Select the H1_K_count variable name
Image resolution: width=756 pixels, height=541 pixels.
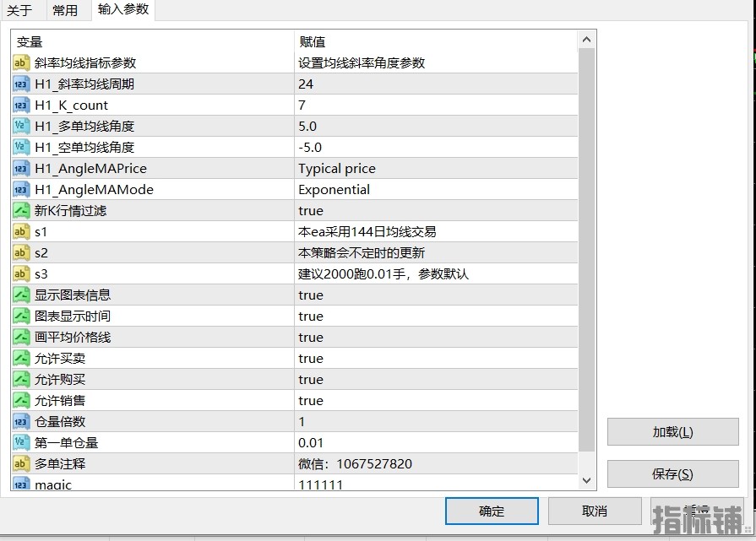[71, 105]
